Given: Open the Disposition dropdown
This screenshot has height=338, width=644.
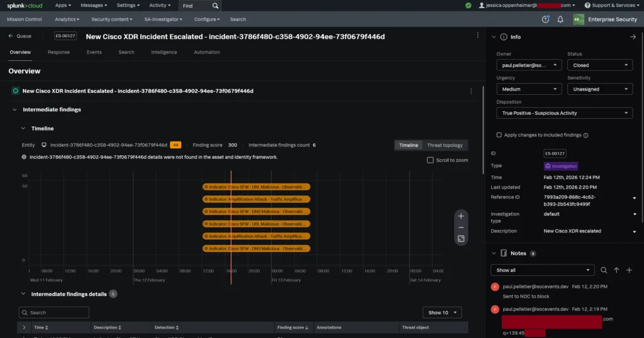Looking at the screenshot, I should pos(564,113).
